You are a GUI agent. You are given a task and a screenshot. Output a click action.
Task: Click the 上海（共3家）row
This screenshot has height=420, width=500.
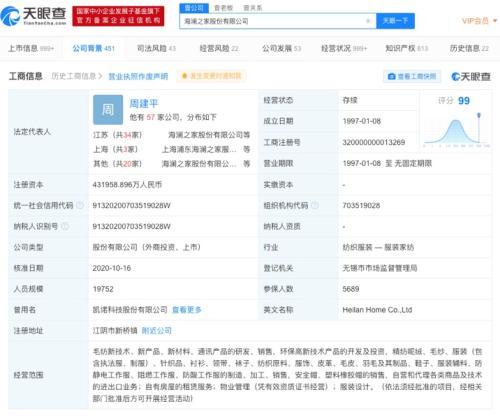coord(171,149)
